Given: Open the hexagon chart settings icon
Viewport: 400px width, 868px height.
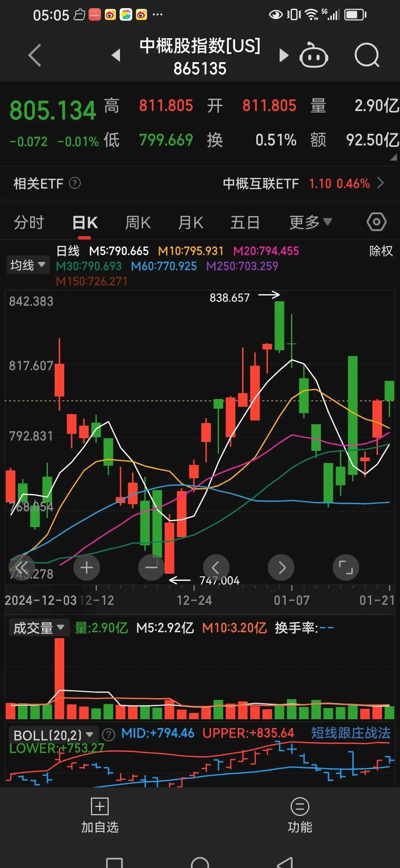Looking at the screenshot, I should [376, 222].
